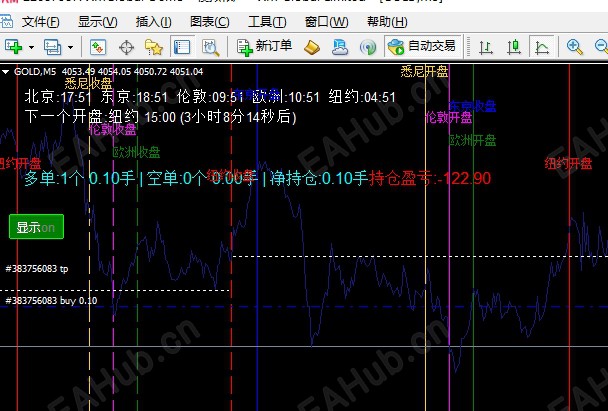
Task: Click the rightmost red 纽约开盘 label
Action: (568, 163)
